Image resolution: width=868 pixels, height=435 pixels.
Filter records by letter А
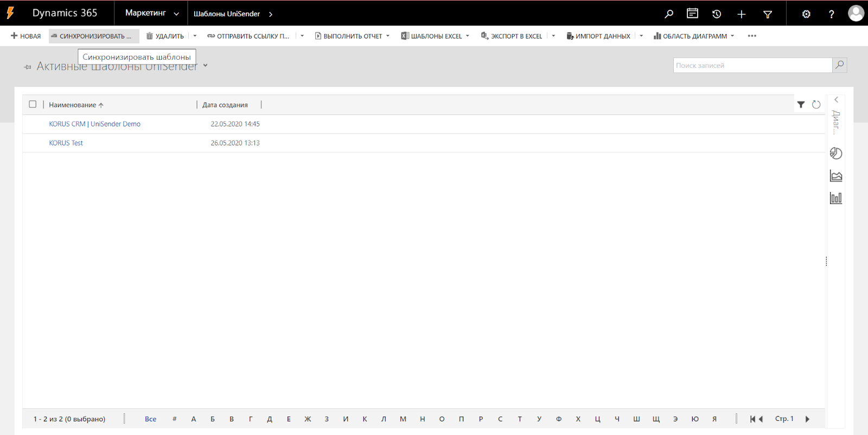click(193, 419)
